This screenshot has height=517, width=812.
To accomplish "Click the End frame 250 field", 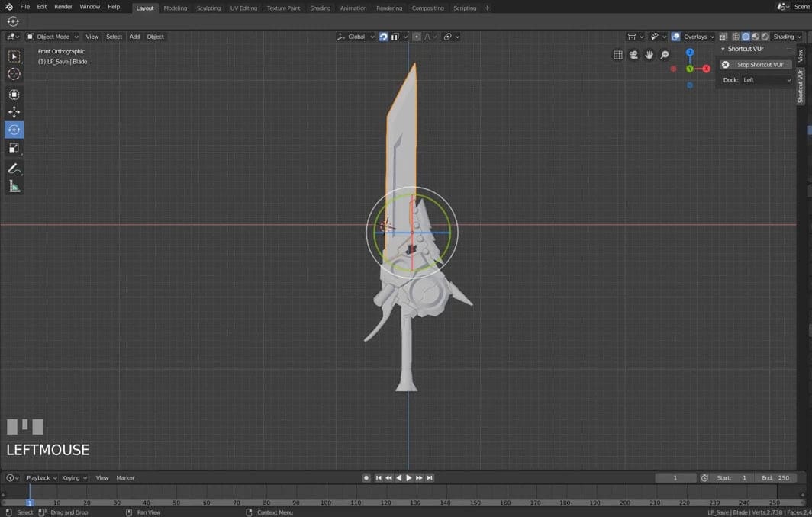I will click(775, 477).
